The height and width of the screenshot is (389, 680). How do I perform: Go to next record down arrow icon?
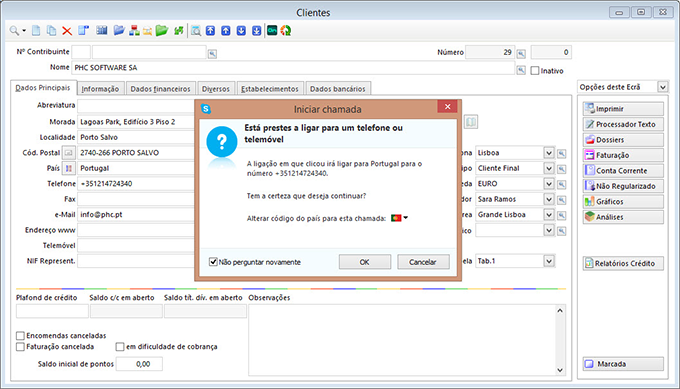click(241, 31)
